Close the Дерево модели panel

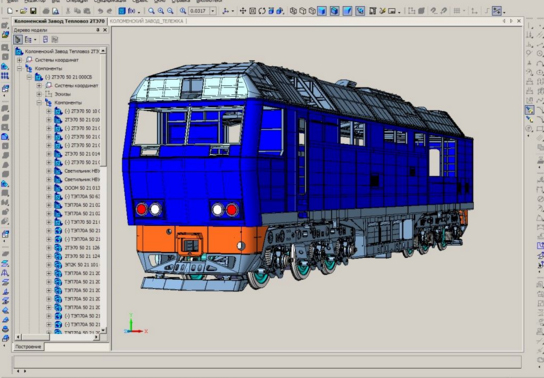105,30
